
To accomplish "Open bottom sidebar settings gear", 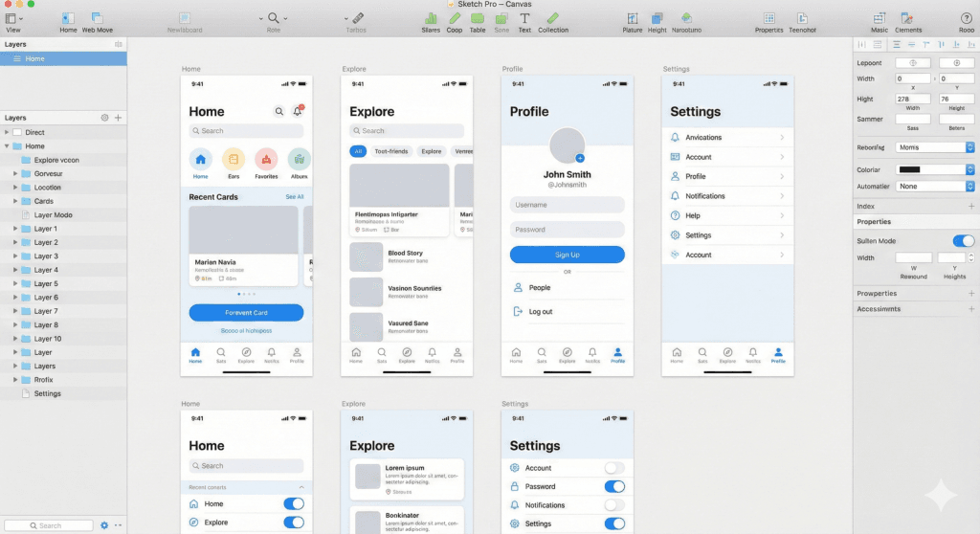I will pos(104,525).
